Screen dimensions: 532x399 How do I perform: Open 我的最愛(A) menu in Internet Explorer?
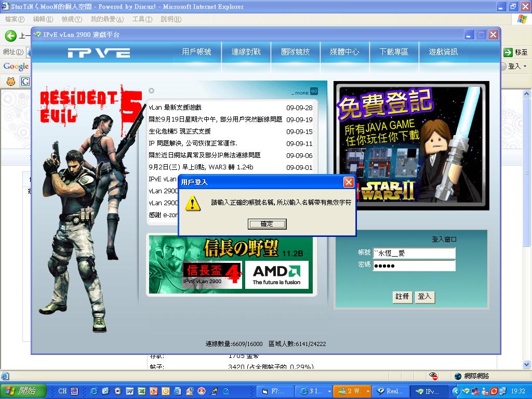point(107,19)
